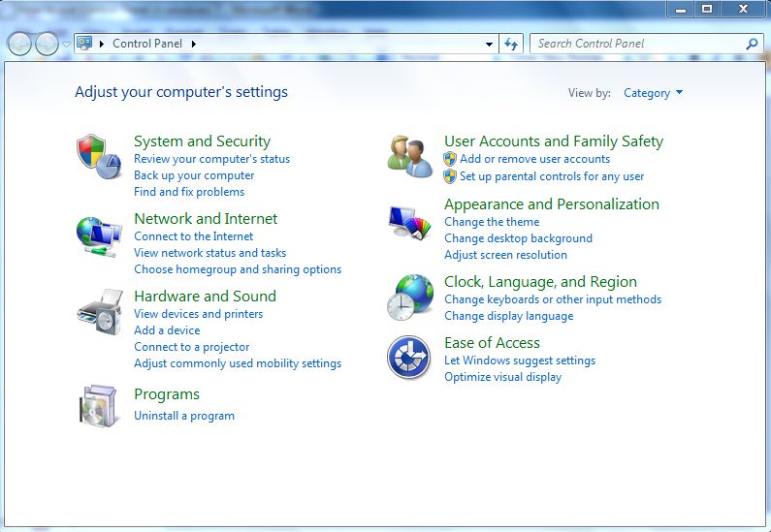Click Optimize visual display
The image size is (771, 532).
[x=502, y=377]
